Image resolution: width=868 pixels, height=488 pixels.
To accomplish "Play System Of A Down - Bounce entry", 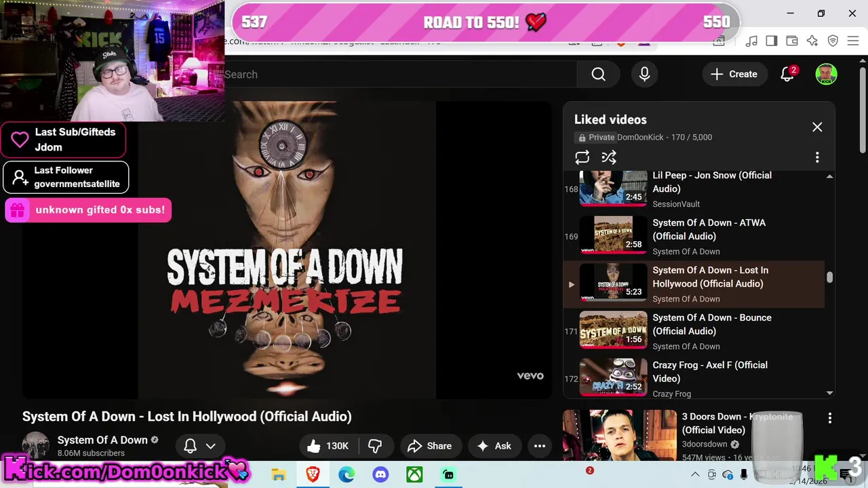I will coord(712,324).
